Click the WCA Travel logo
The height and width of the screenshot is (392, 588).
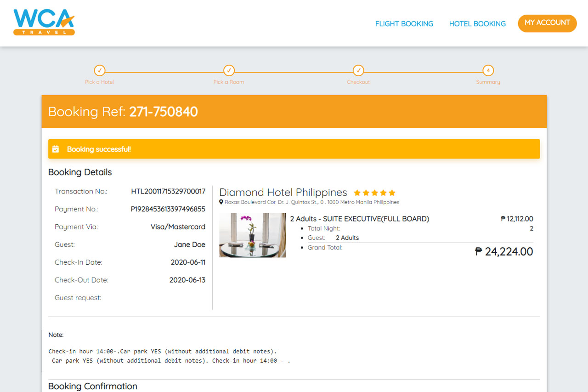pyautogui.click(x=44, y=22)
